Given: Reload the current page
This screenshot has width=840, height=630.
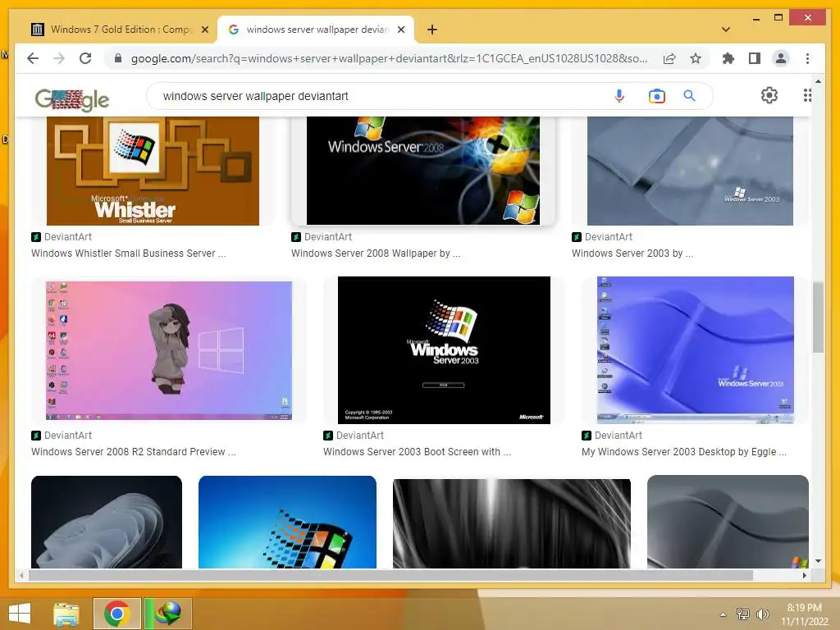Looking at the screenshot, I should tap(85, 58).
